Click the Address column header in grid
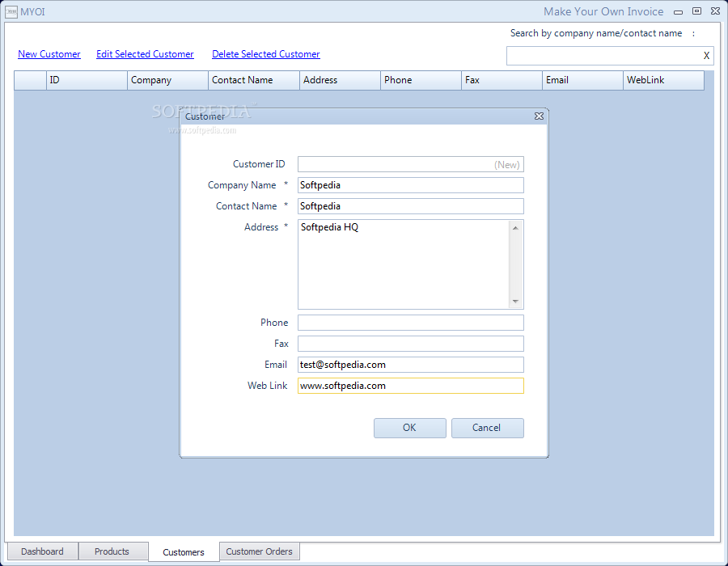The height and width of the screenshot is (566, 728). (340, 80)
